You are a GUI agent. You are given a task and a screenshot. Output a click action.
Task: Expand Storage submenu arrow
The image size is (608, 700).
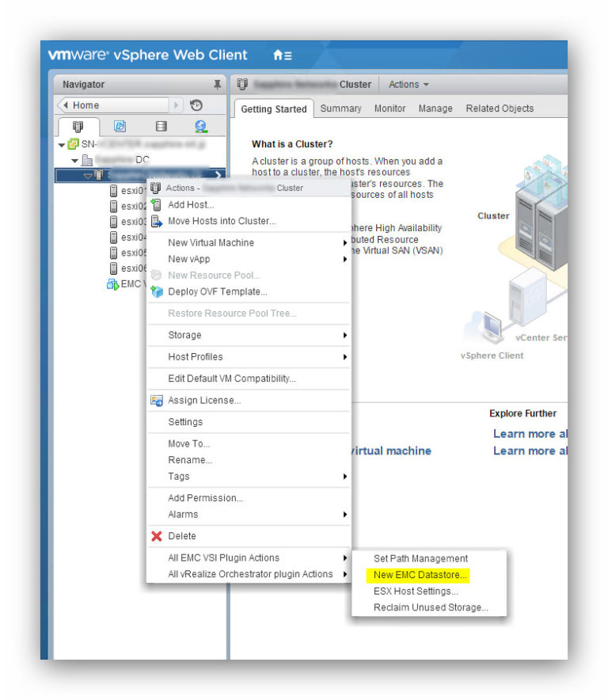344,335
